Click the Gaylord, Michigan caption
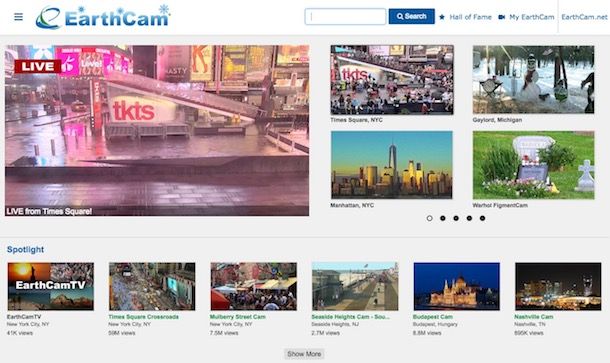This screenshot has width=610, height=363. tap(497, 120)
